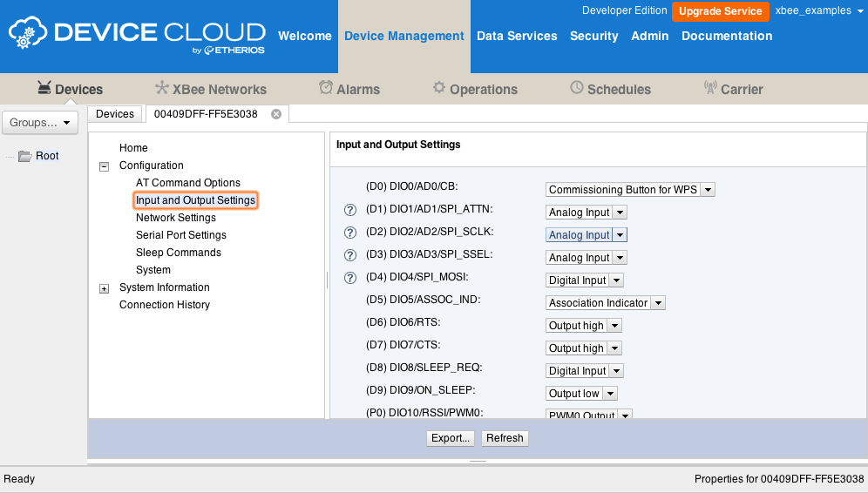Open help for D1 DIO1/AD1/SPI_ATTN
Screen dimensions: 868x493
349,210
